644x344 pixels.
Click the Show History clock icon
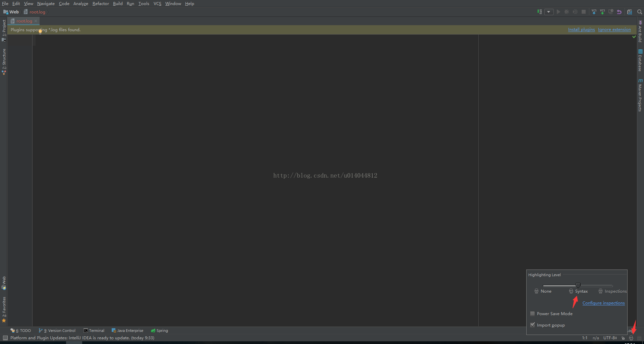coord(611,12)
